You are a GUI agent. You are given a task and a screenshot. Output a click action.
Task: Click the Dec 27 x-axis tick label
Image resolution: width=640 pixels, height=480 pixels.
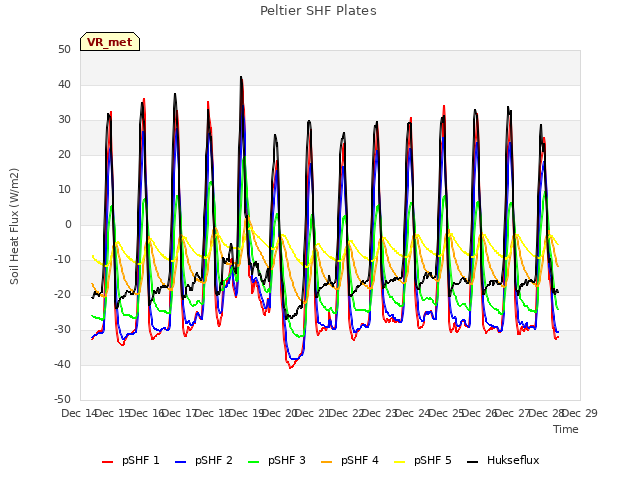pyautogui.click(x=513, y=413)
